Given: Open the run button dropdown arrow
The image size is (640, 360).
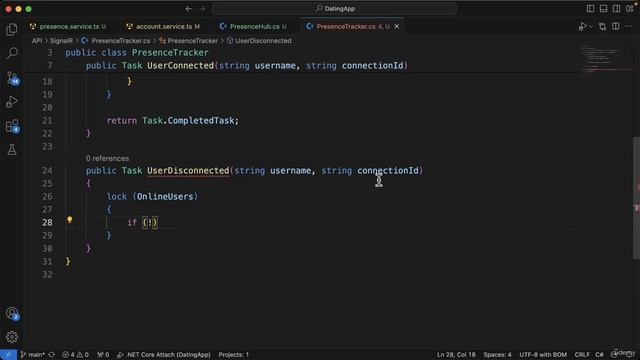Looking at the screenshot, I should [591, 27].
